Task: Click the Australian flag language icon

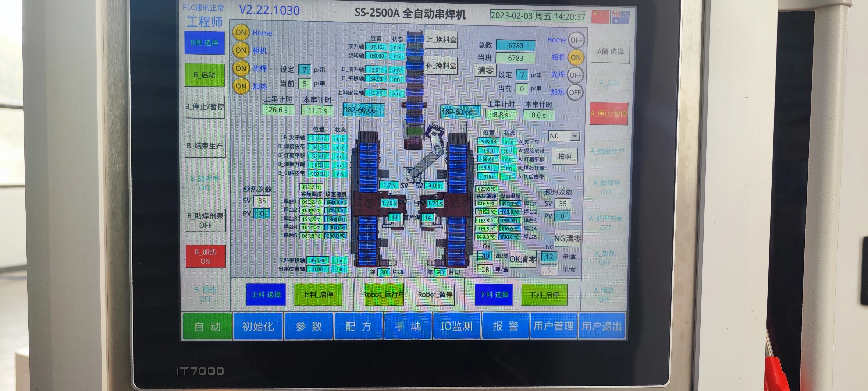Action: coord(620,17)
